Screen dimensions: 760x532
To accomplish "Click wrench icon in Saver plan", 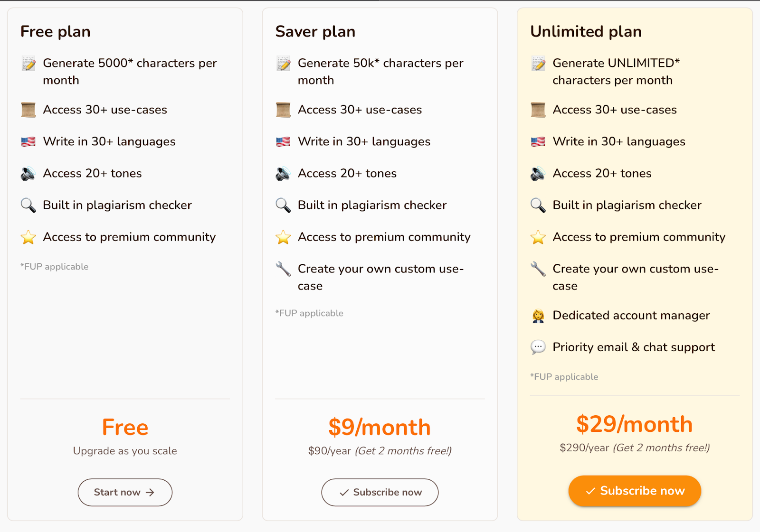I will click(x=283, y=269).
